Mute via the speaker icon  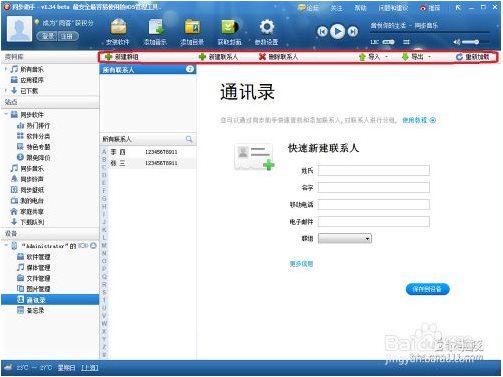tap(457, 42)
